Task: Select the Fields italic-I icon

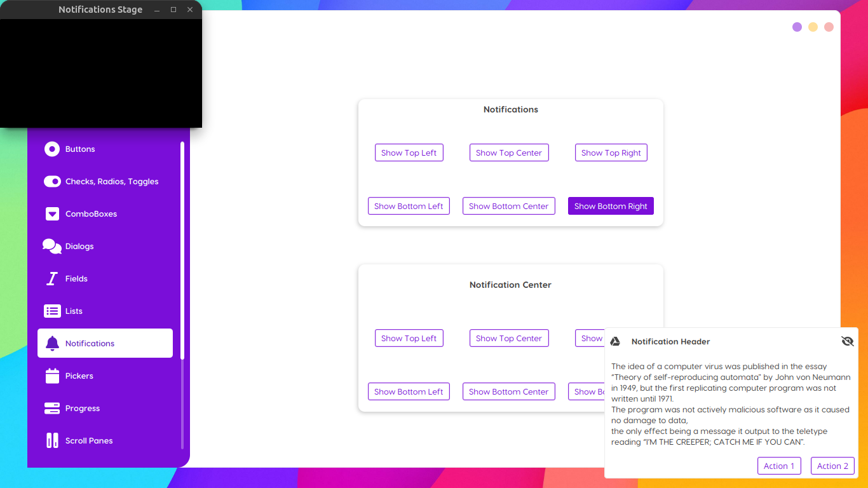Action: [52, 278]
